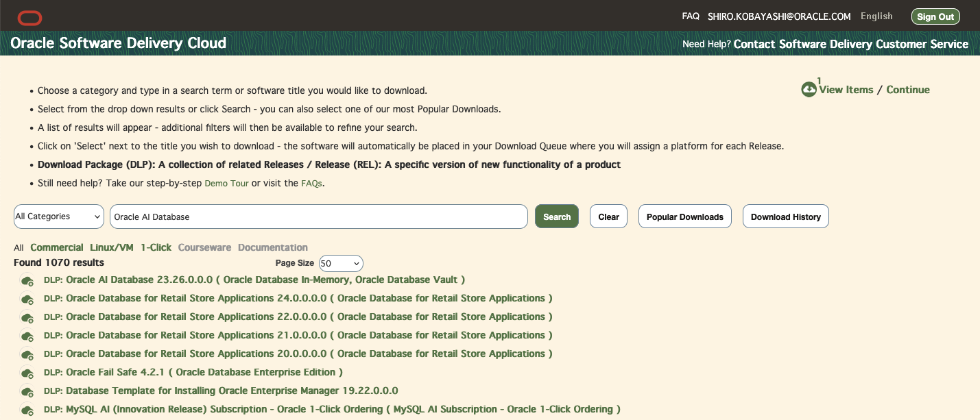Click the Clear button

pyautogui.click(x=608, y=217)
